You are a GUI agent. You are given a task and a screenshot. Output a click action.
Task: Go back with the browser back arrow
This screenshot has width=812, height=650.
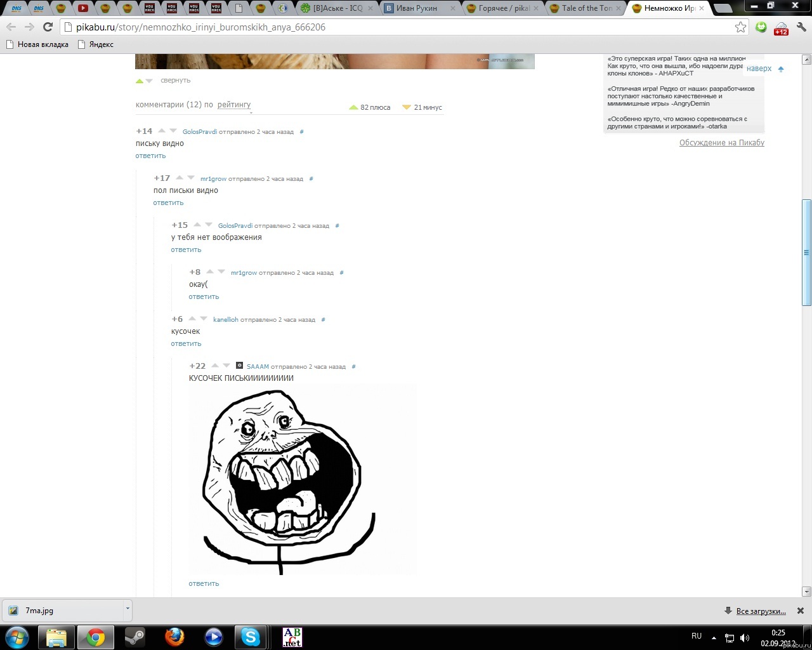(11, 27)
